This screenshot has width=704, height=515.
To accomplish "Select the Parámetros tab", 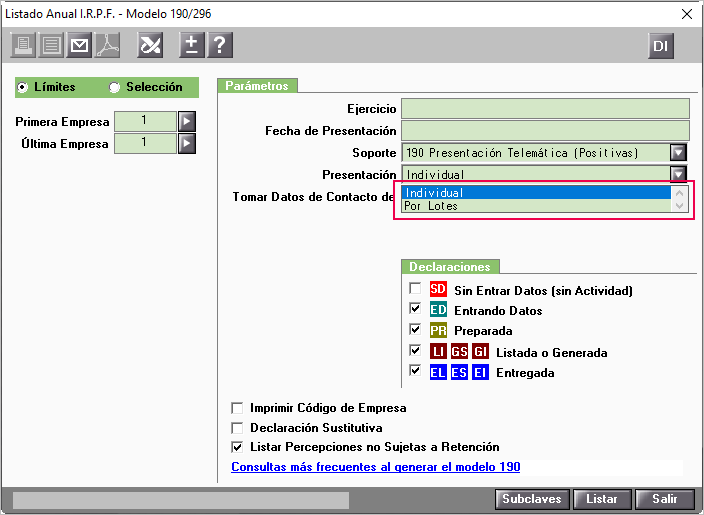I will (x=257, y=86).
